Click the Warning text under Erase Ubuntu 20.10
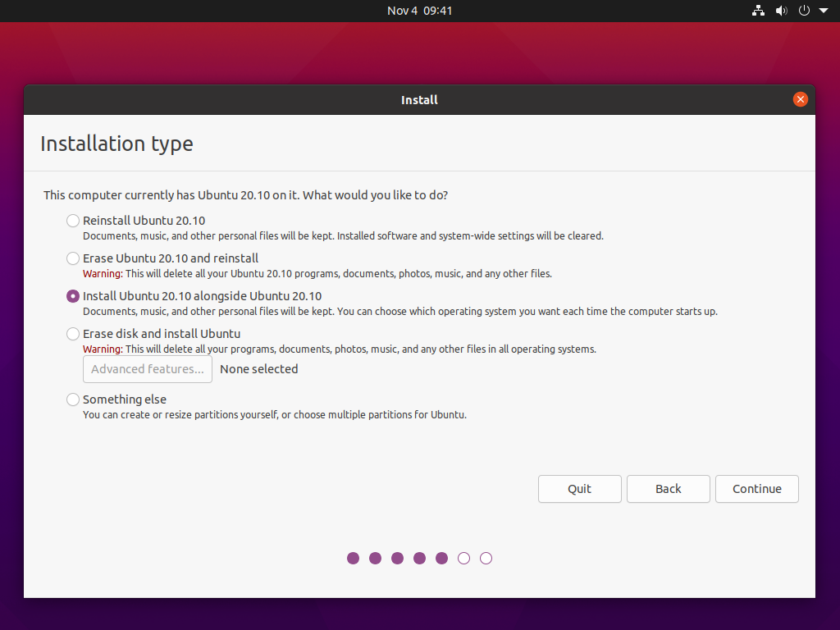 click(x=103, y=274)
